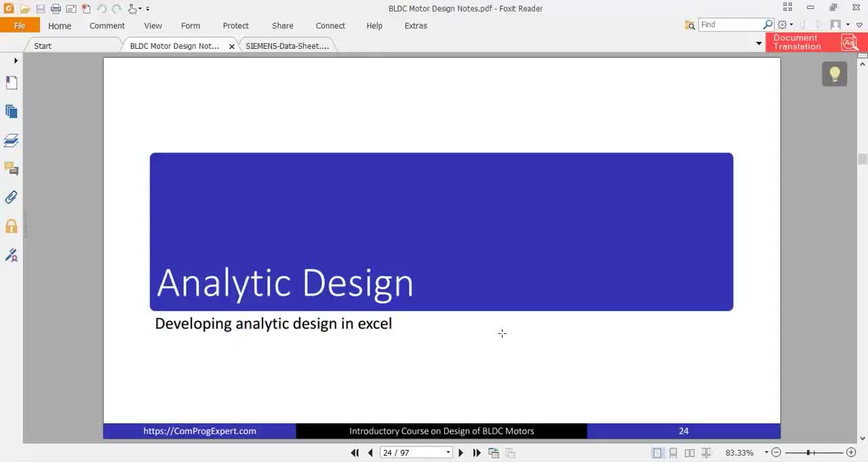
Task: Open the Attachments paperclip panel icon
Action: pyautogui.click(x=12, y=197)
